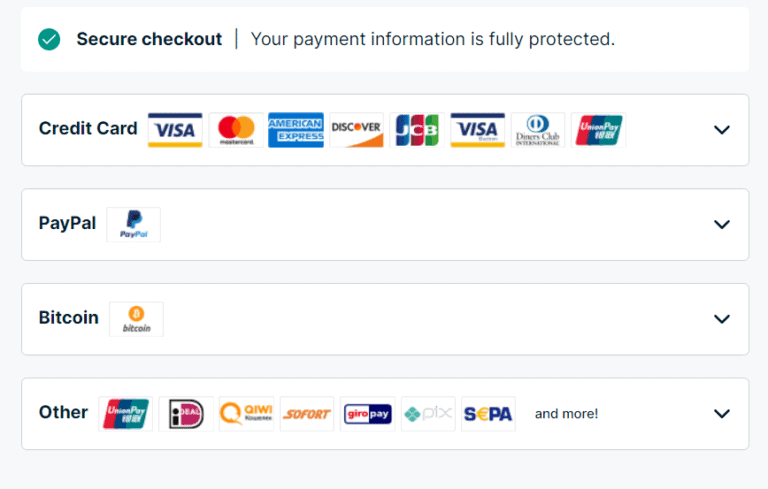
Task: Choose the JCB card icon
Action: click(417, 130)
